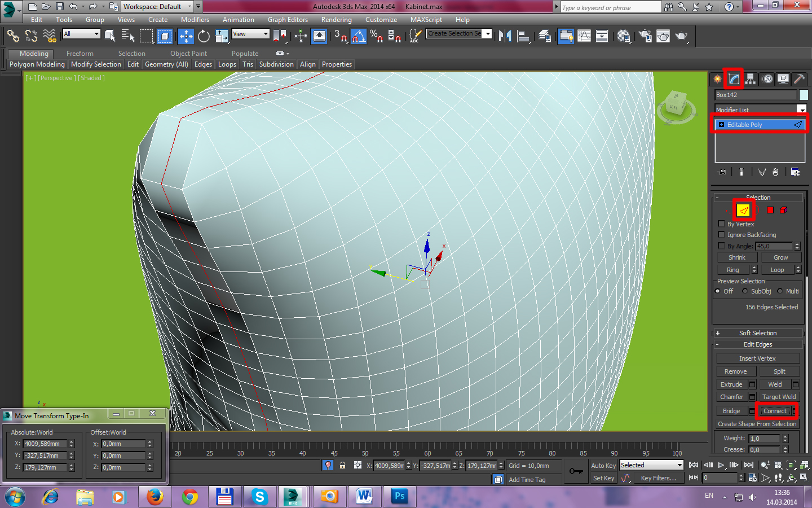Open the Create command panel tab
Viewport: 812px width, 508px height.
[717, 79]
